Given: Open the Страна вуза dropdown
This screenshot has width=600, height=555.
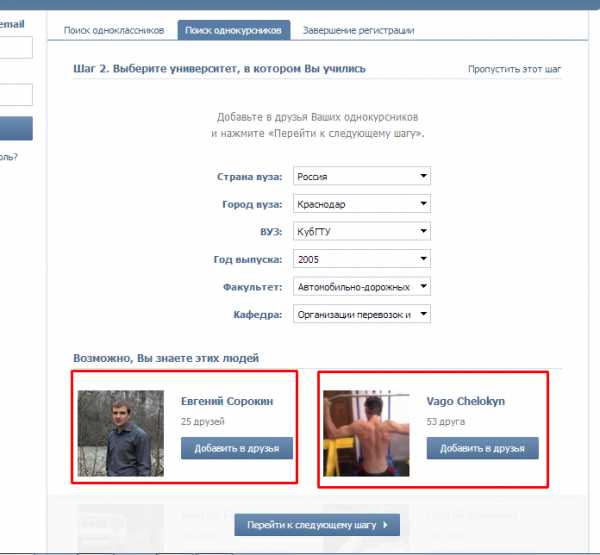Looking at the screenshot, I should tap(362, 176).
